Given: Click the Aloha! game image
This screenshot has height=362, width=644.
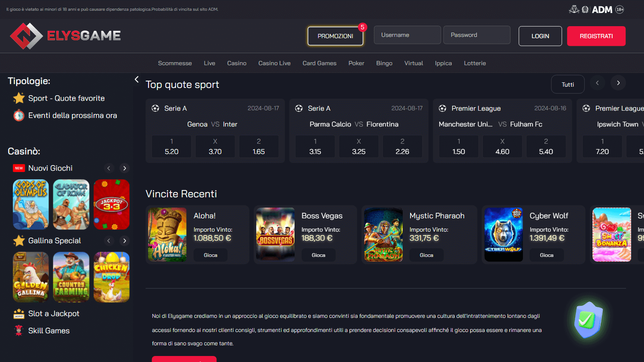Looking at the screenshot, I should click(x=167, y=235).
